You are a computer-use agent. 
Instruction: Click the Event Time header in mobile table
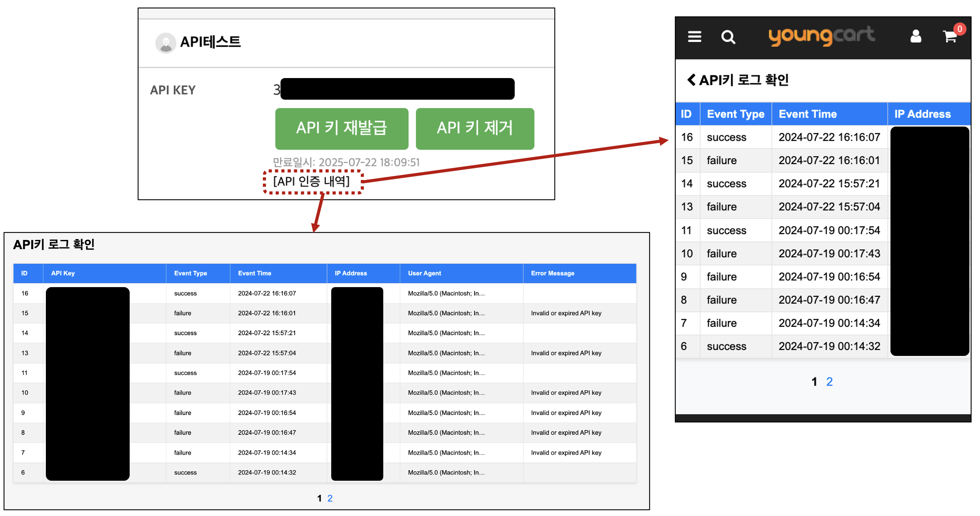(808, 114)
